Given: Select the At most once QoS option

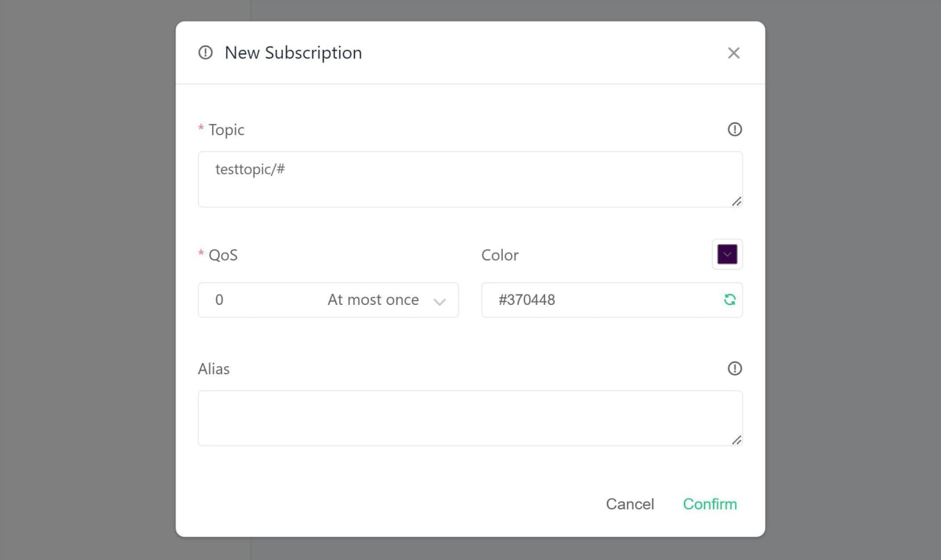Looking at the screenshot, I should (373, 299).
